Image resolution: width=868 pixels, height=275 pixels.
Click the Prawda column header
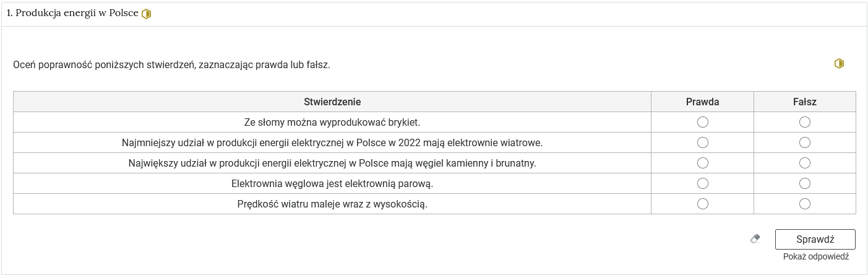pos(702,102)
